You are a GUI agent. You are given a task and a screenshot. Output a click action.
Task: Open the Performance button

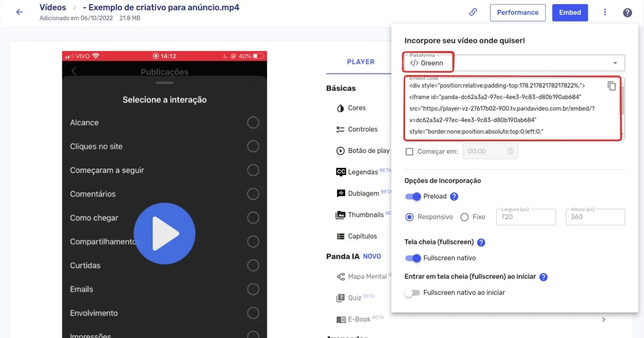[x=518, y=13]
